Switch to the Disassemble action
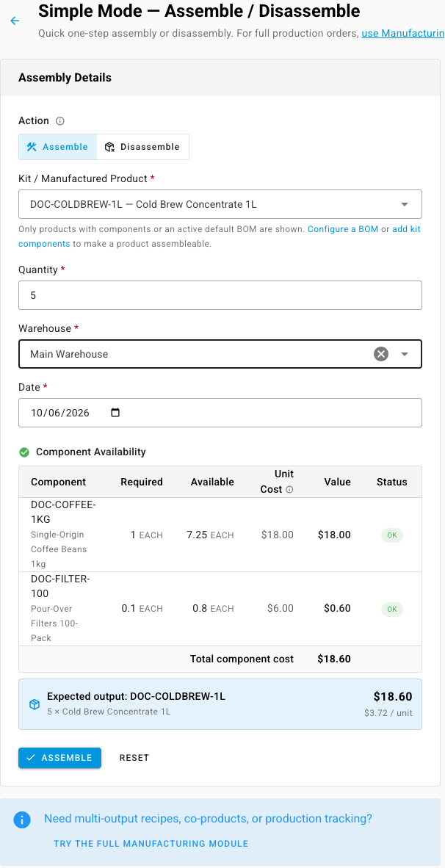445x868 pixels. point(142,147)
